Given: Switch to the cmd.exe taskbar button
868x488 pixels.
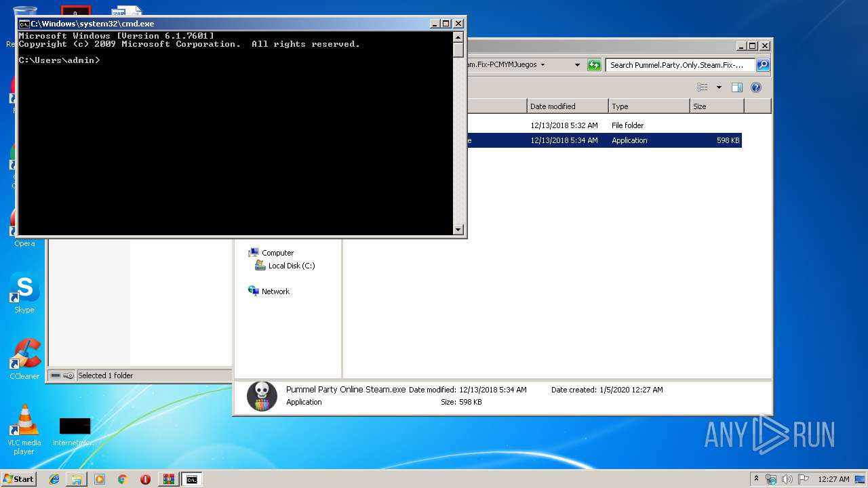Looking at the screenshot, I should pyautogui.click(x=192, y=479).
